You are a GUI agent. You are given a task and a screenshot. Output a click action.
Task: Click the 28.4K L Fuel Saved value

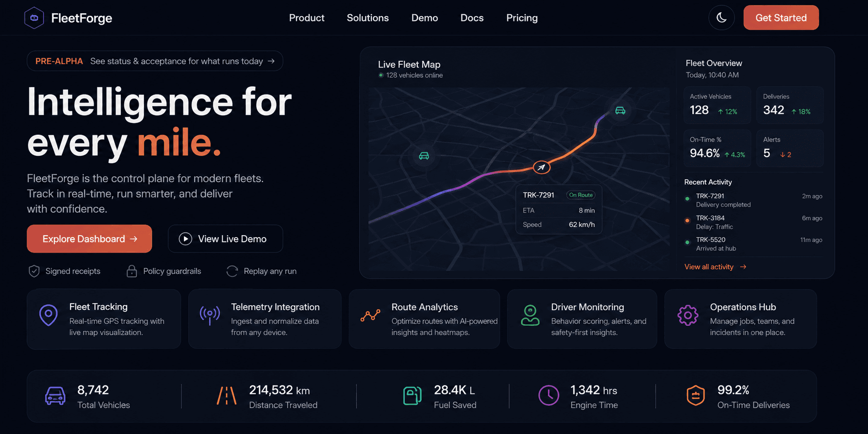coord(454,390)
